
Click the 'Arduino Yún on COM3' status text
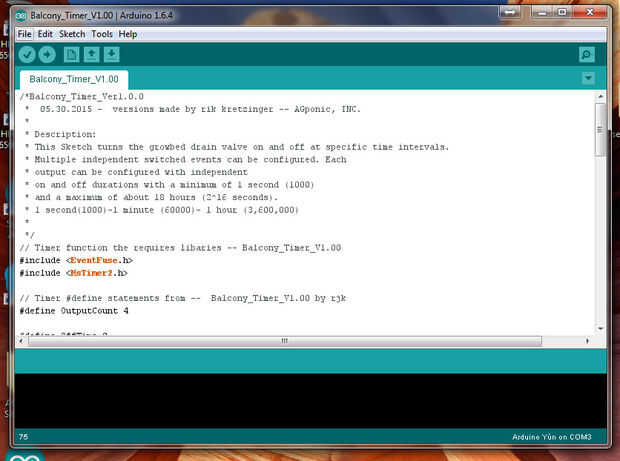click(x=552, y=437)
